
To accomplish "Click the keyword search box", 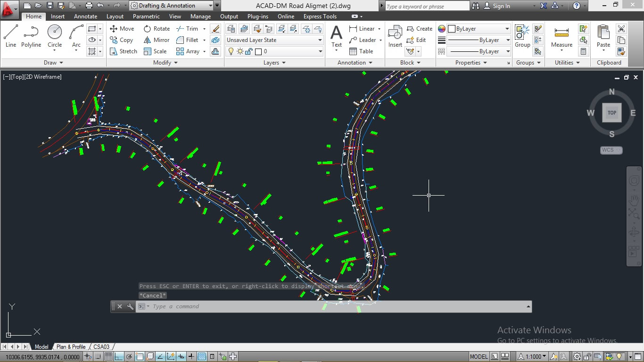I will (427, 6).
